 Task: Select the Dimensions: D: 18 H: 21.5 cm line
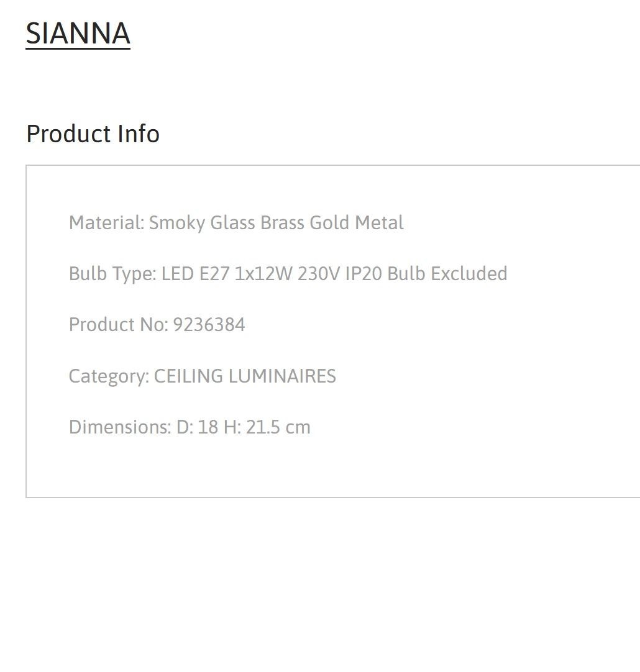pos(190,427)
